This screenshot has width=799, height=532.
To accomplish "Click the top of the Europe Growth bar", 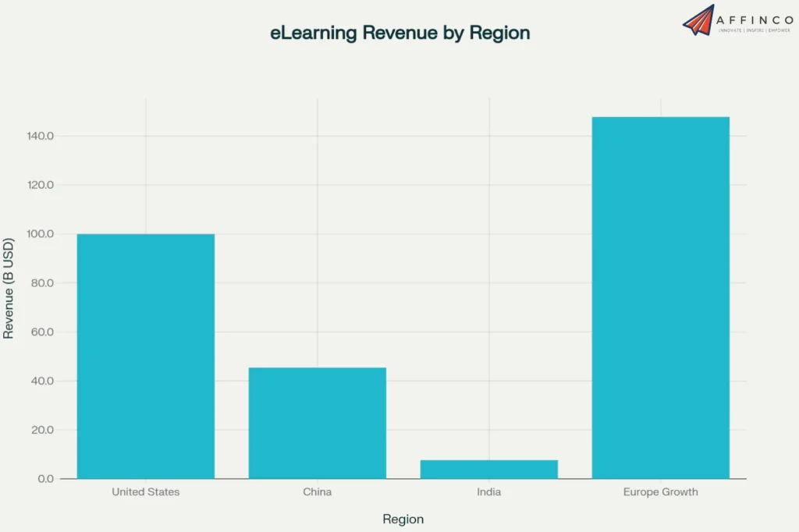I will 661,119.
